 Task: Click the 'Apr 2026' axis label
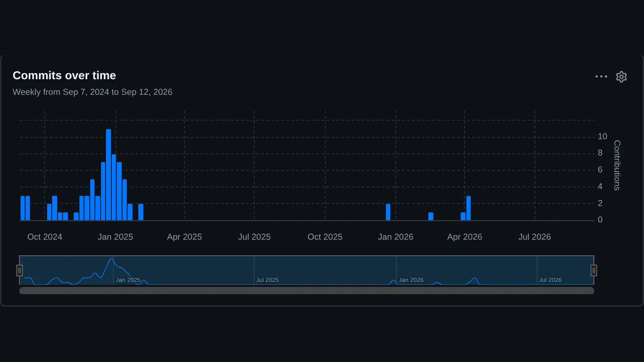pos(465,237)
